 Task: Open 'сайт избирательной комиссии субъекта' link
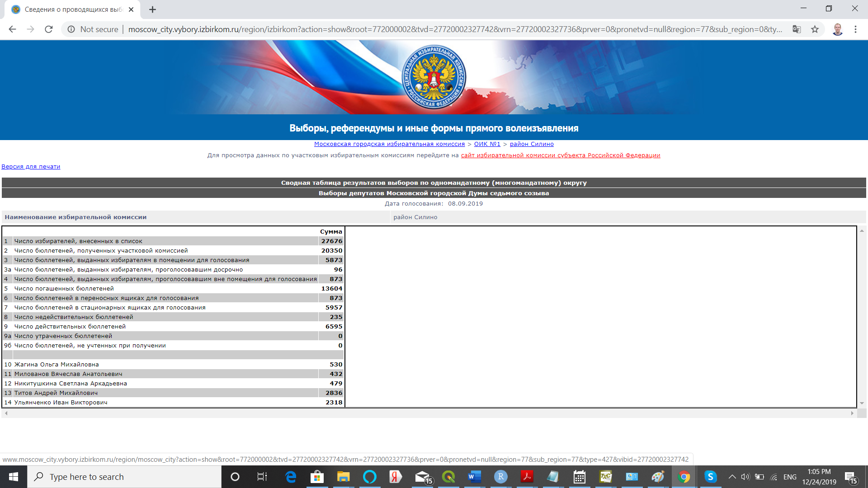pos(560,155)
